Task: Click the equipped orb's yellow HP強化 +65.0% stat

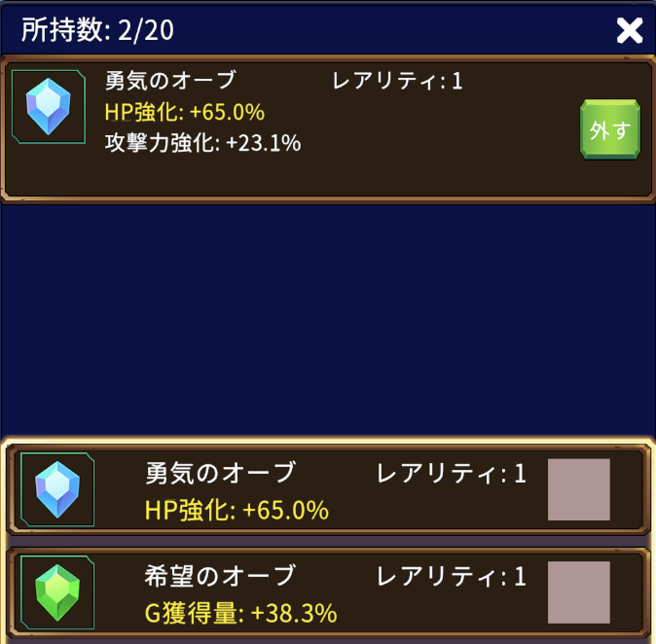Action: click(184, 112)
